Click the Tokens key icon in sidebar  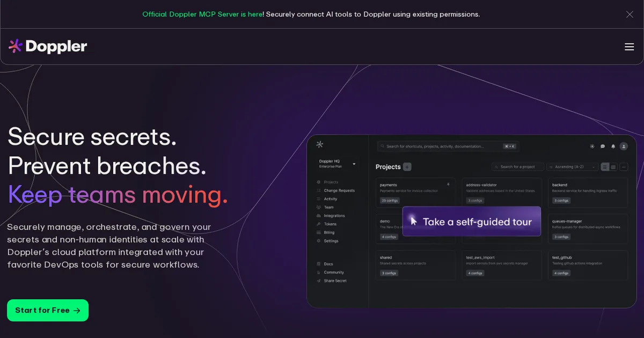click(x=319, y=224)
